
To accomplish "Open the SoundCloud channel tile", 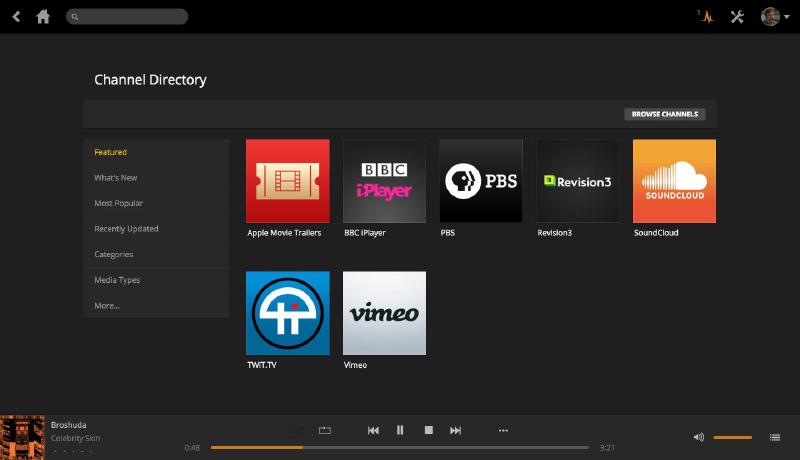I will pos(674,181).
